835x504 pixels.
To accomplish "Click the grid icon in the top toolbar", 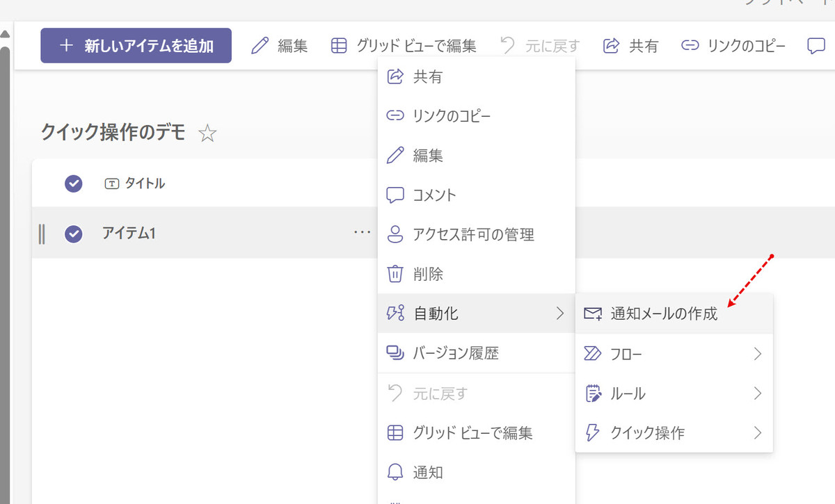I will tap(339, 46).
